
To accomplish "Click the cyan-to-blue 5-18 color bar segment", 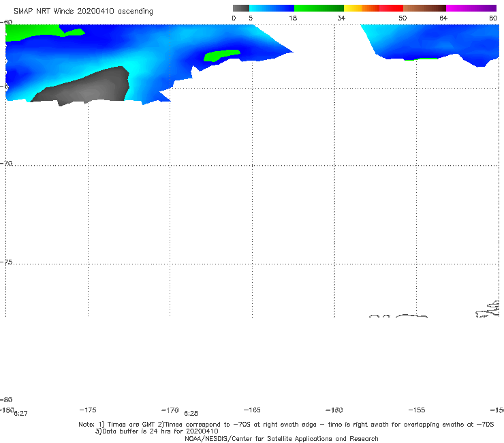I will point(272,8).
